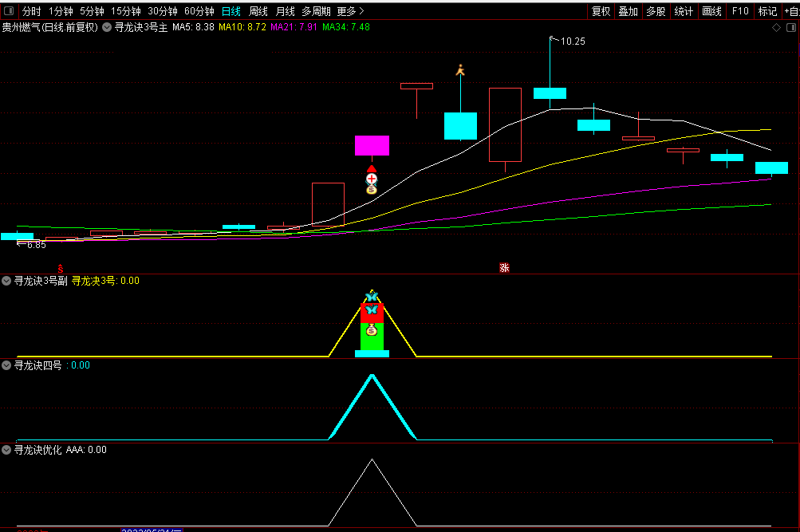Screen dimensions: 800x532
Task: Click the running figure signal icon
Action: pos(459,71)
